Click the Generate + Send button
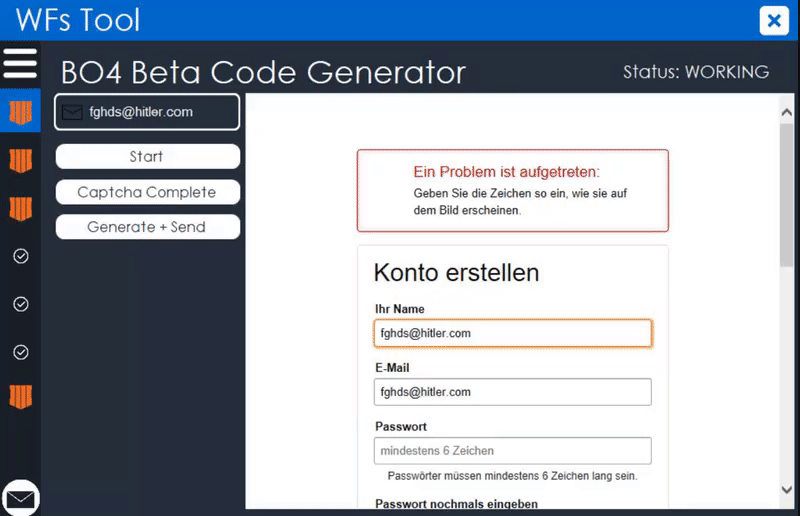The width and height of the screenshot is (800, 516). tap(147, 227)
